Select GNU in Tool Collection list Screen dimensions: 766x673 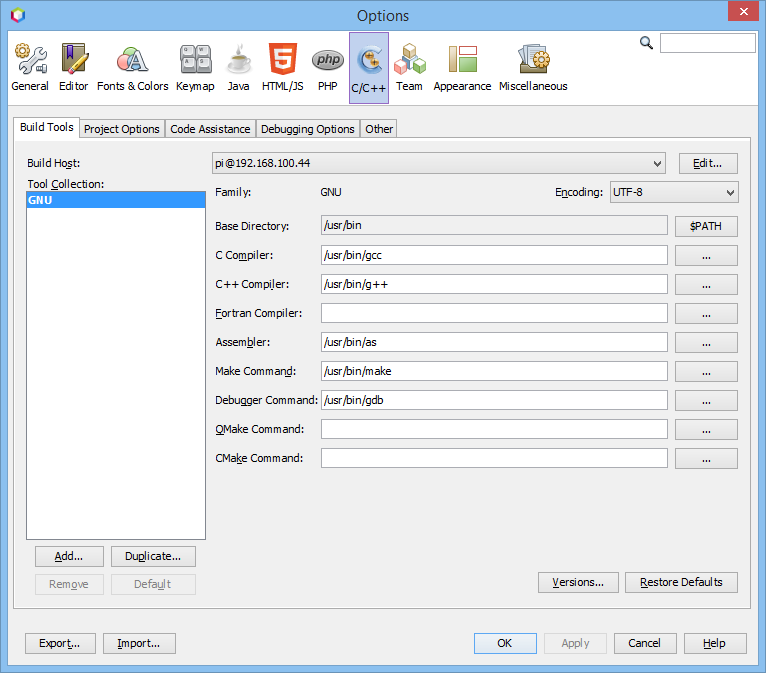coord(115,200)
